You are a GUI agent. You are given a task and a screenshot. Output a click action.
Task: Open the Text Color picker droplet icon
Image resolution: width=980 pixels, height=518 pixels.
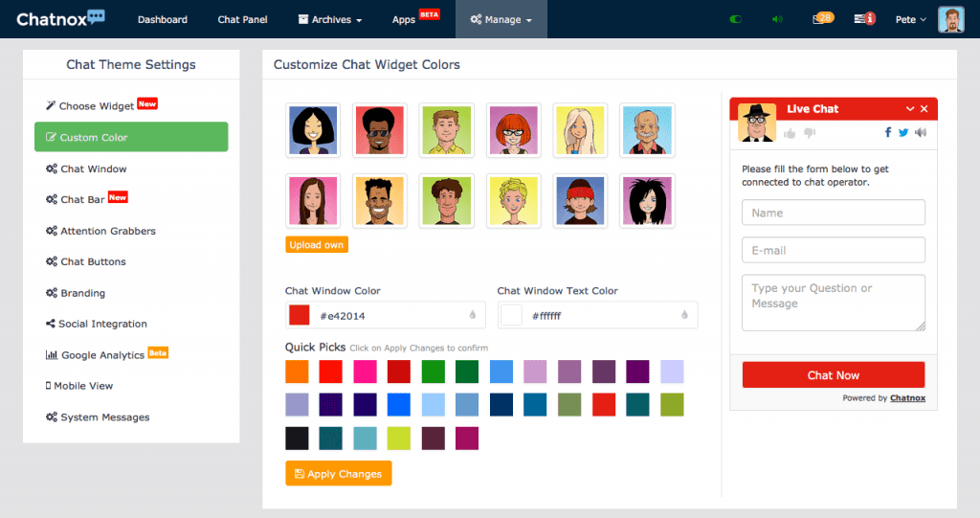[684, 315]
